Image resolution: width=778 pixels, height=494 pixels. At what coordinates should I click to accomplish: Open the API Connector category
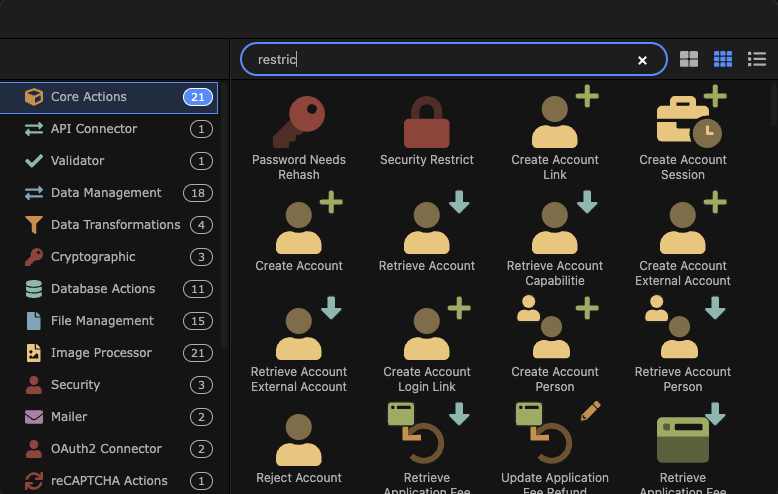tap(94, 129)
